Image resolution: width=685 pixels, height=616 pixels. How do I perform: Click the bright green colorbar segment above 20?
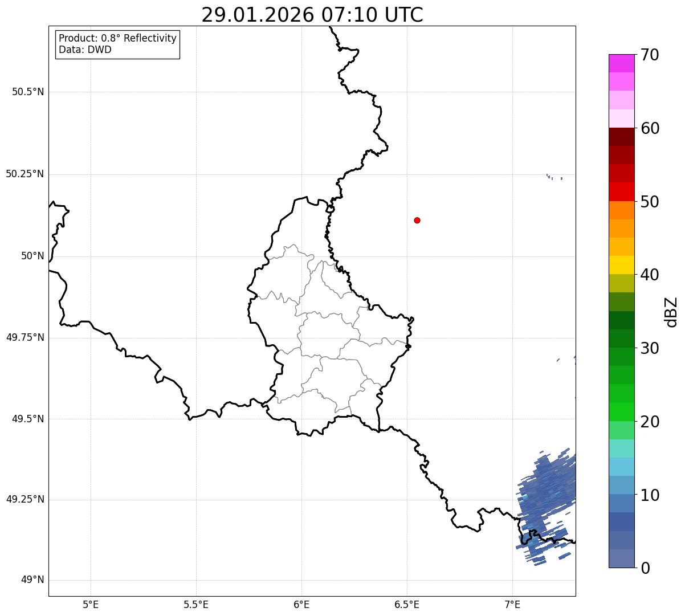[621, 412]
